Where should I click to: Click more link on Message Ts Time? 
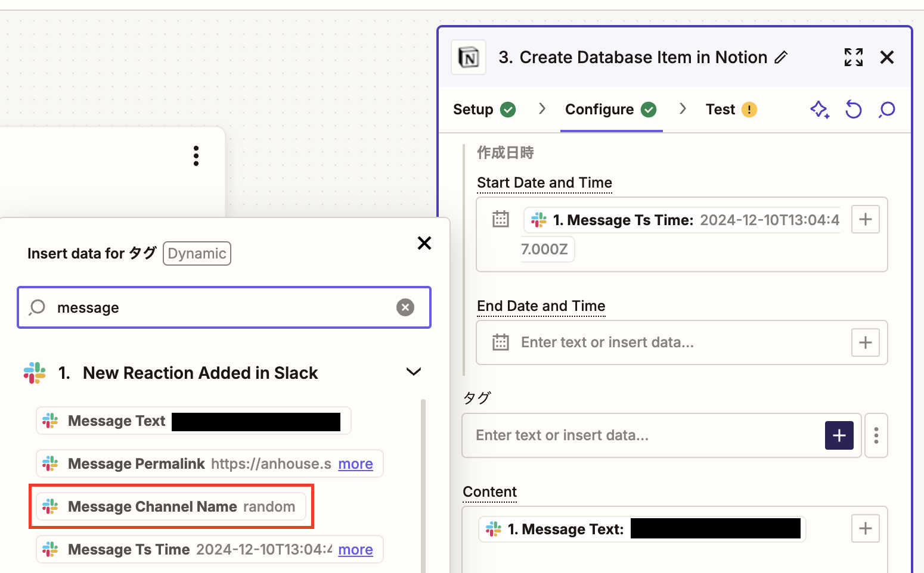click(356, 550)
